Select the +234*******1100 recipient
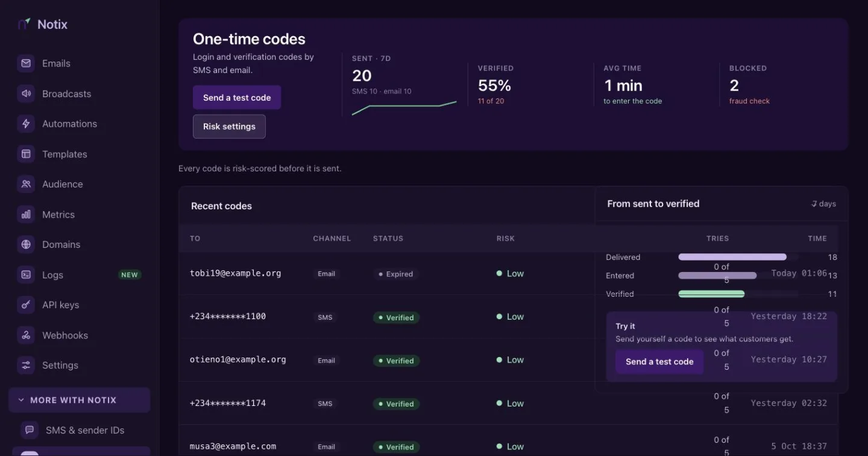Screen dimensions: 868x456 (x=228, y=316)
